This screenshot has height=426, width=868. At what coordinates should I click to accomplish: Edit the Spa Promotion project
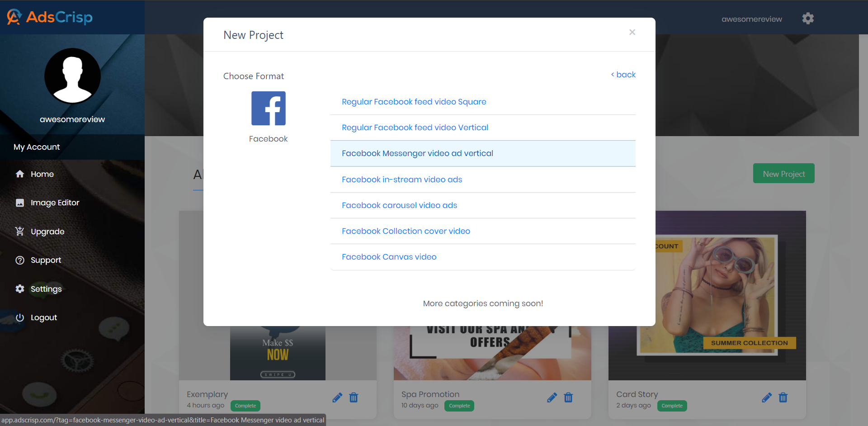pyautogui.click(x=552, y=398)
